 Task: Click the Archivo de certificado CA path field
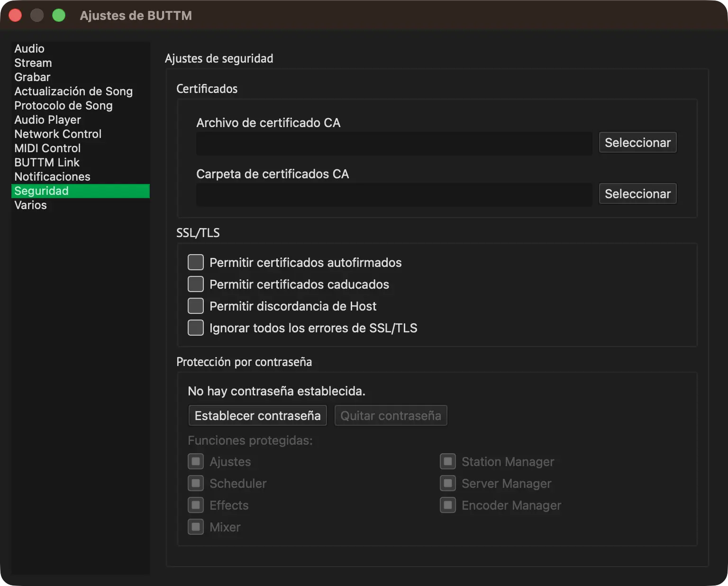point(394,143)
